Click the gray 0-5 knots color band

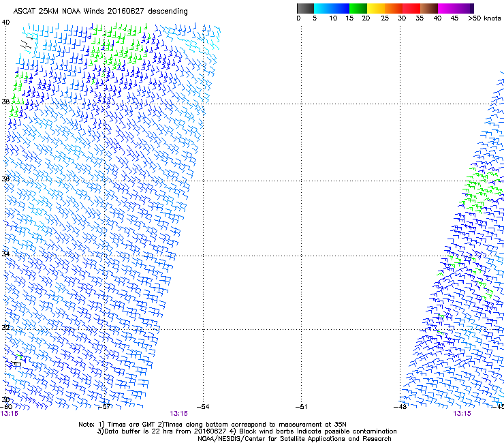click(x=305, y=8)
